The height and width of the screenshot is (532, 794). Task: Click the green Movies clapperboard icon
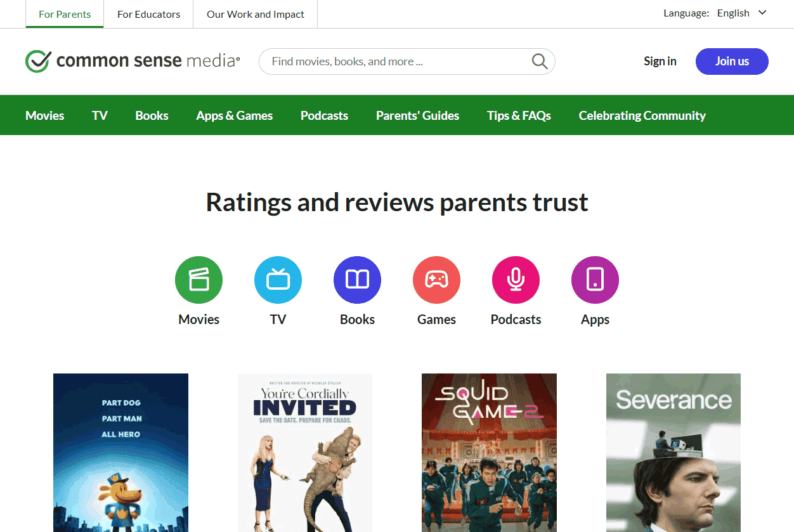(198, 280)
